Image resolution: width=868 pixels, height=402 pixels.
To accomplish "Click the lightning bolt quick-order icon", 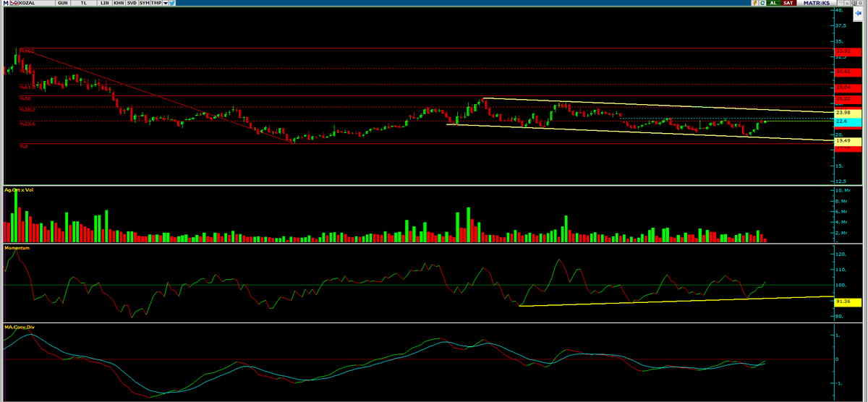I will click(755, 3).
